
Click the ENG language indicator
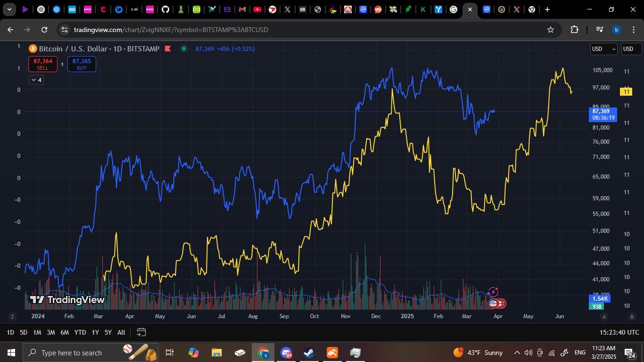(580, 353)
